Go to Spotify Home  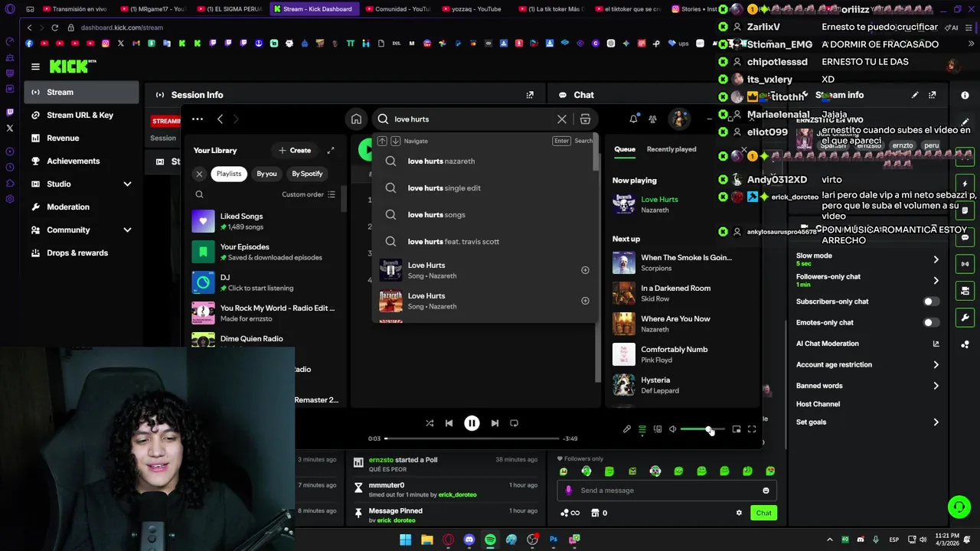point(356,119)
